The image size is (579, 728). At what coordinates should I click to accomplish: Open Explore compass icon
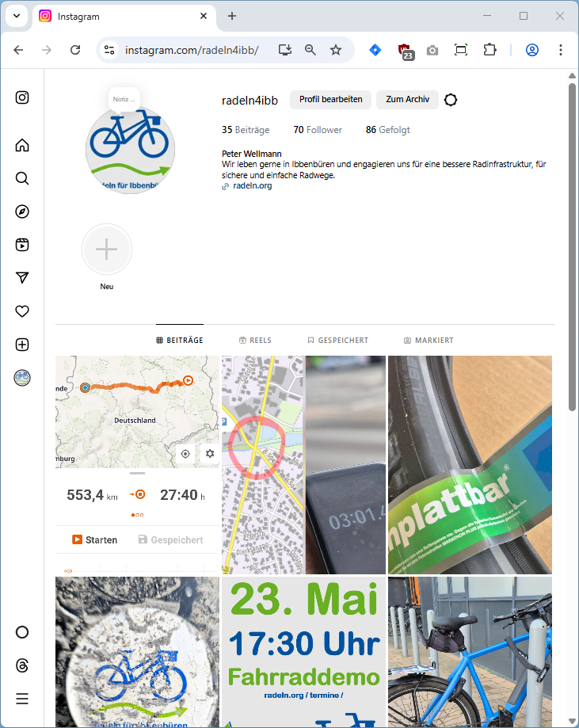pos(22,212)
